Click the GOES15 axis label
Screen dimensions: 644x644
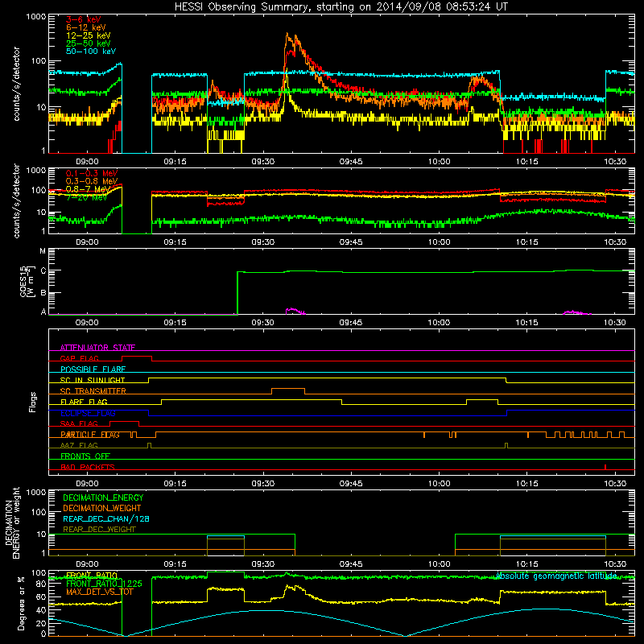pyautogui.click(x=27, y=281)
